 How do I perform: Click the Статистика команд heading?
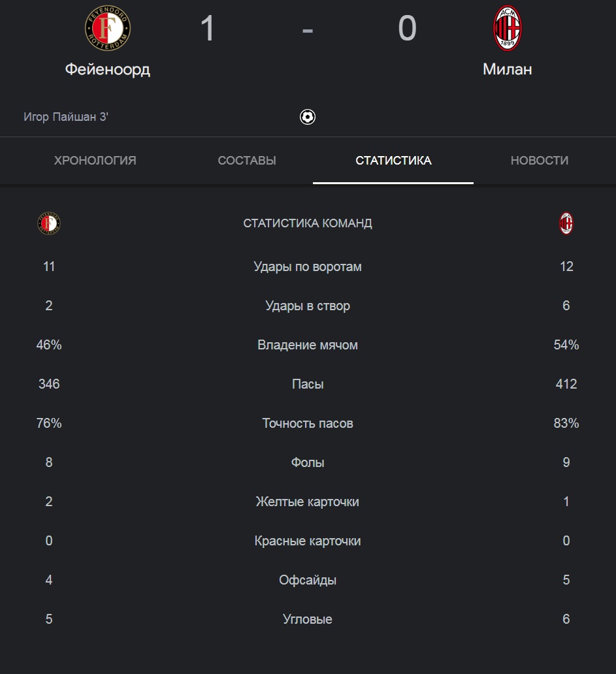coord(308,223)
